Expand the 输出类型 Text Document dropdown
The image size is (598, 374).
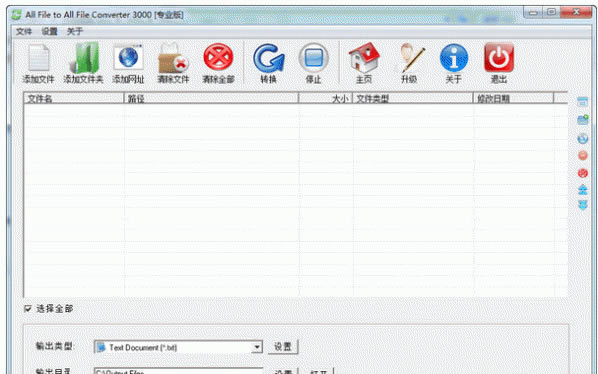(x=257, y=347)
